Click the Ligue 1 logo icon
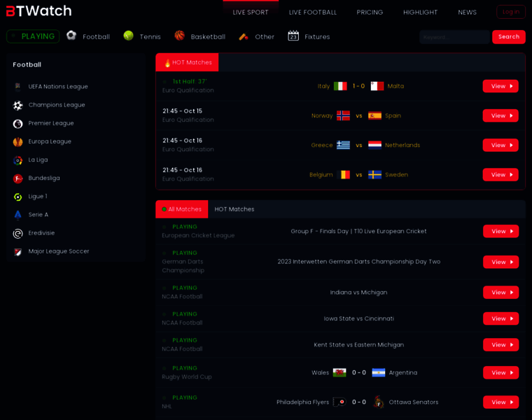Image resolution: width=532 pixels, height=420 pixels. [18, 197]
